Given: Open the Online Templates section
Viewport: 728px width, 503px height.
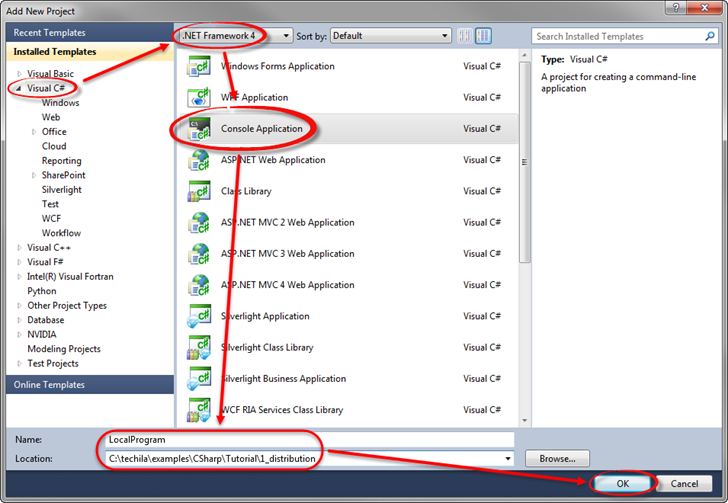Looking at the screenshot, I should [50, 385].
